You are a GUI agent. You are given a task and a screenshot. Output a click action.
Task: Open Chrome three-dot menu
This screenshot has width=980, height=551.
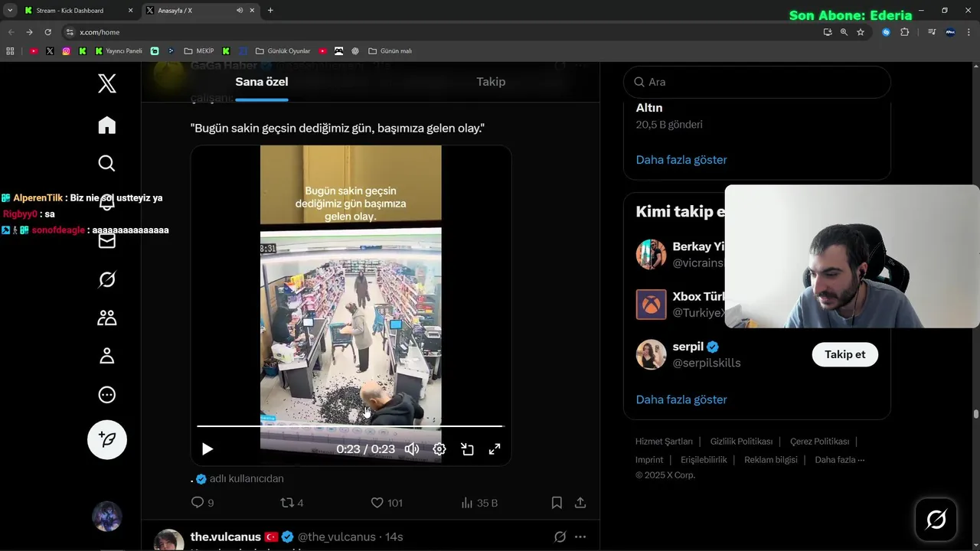click(x=969, y=32)
